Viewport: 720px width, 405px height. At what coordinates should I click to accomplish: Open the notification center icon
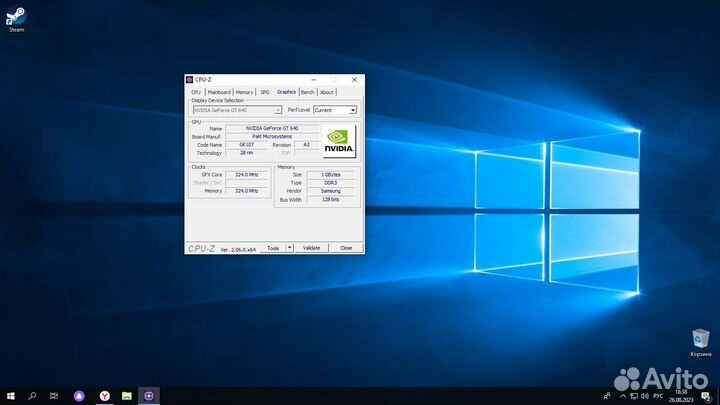(706, 396)
